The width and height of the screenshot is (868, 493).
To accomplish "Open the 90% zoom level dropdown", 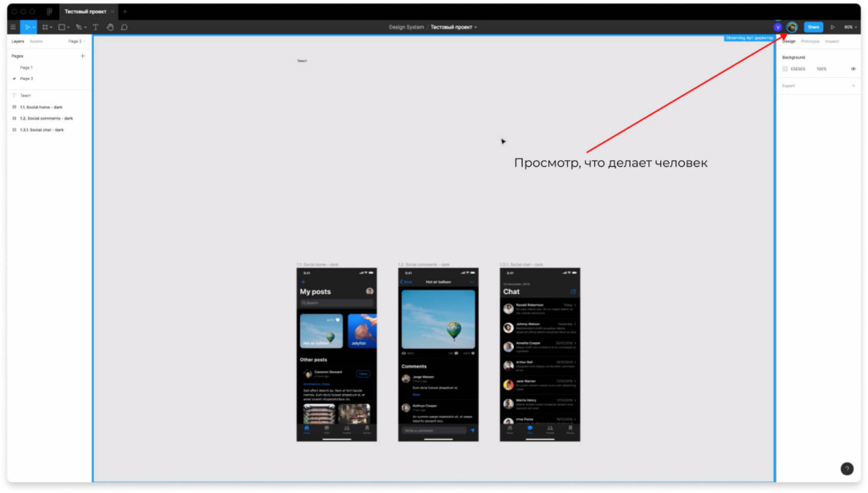I will click(x=849, y=27).
